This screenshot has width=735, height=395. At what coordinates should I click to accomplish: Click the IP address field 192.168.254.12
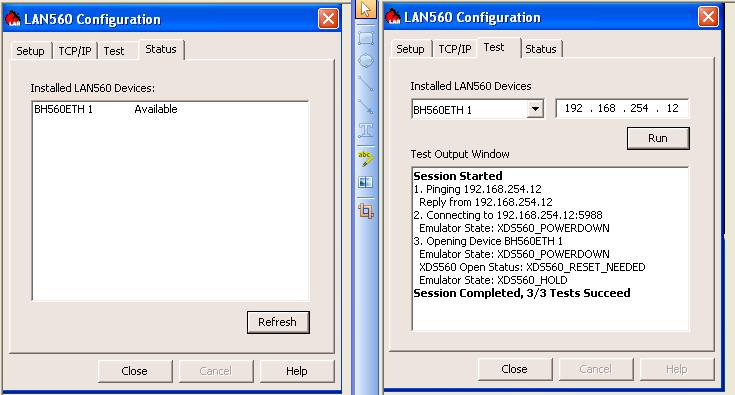click(x=622, y=109)
